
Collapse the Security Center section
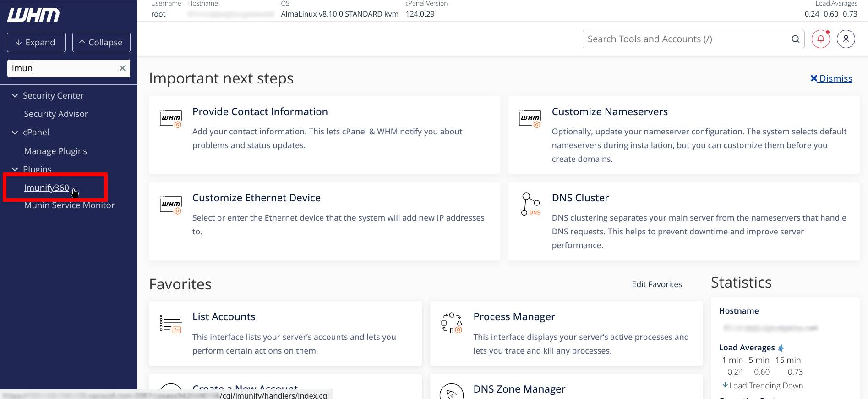[15, 95]
